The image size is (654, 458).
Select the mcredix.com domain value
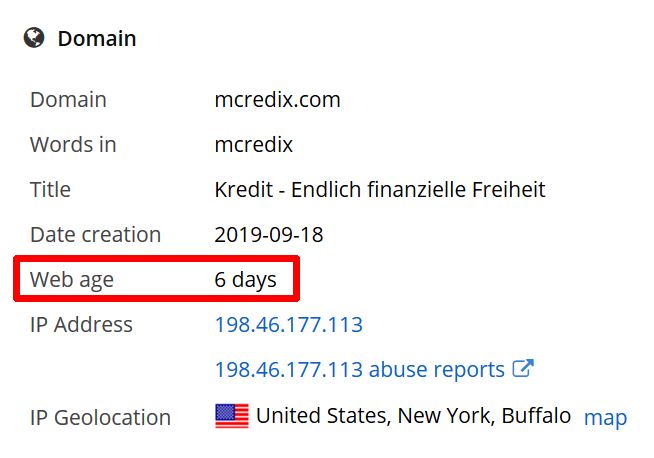(x=277, y=100)
